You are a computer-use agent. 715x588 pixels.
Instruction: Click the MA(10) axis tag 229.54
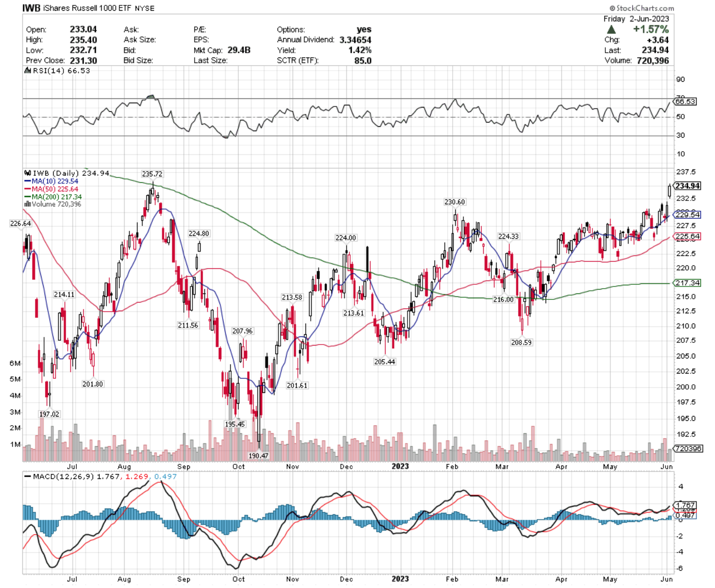688,214
